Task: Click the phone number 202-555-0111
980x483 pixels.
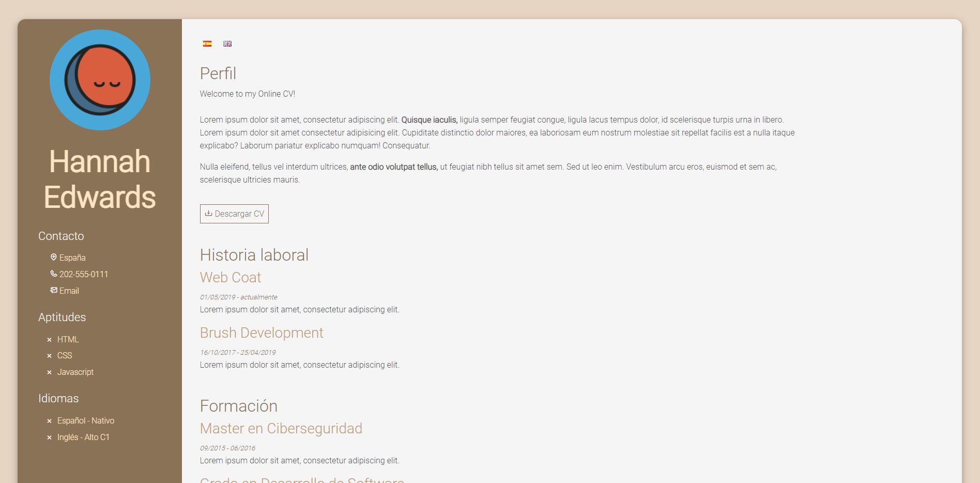Action: pyautogui.click(x=84, y=274)
